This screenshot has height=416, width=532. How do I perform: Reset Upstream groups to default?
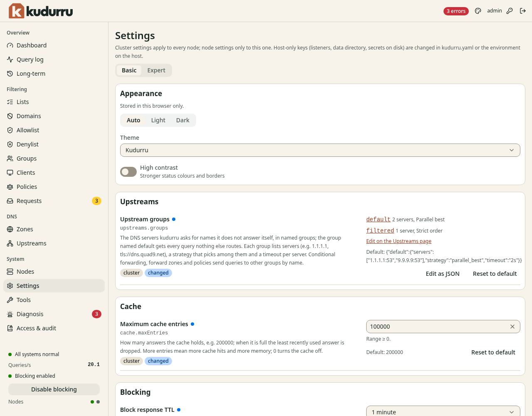tap(495, 274)
